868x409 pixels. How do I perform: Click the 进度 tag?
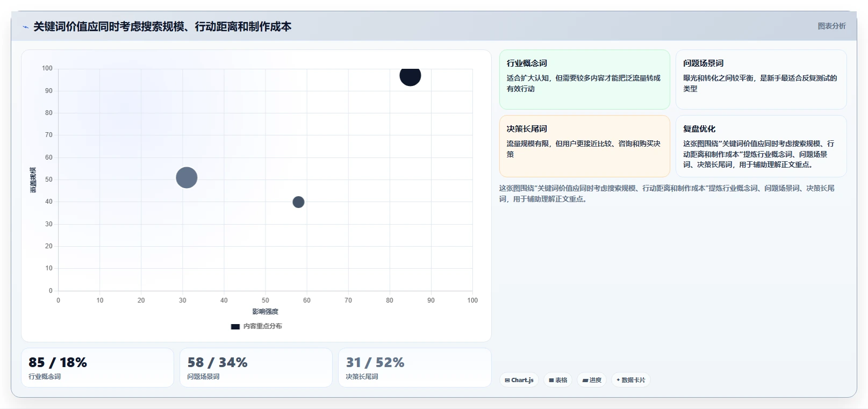pos(592,380)
